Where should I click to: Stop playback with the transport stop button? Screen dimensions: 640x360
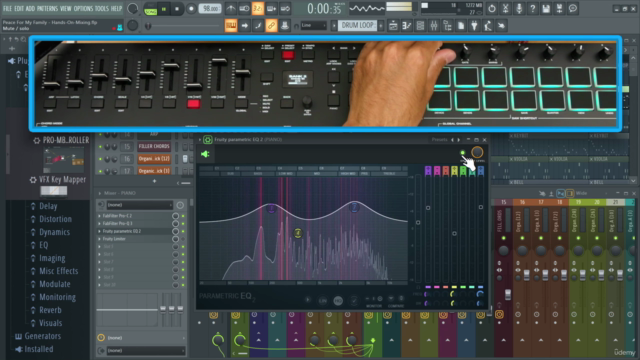pos(177,9)
